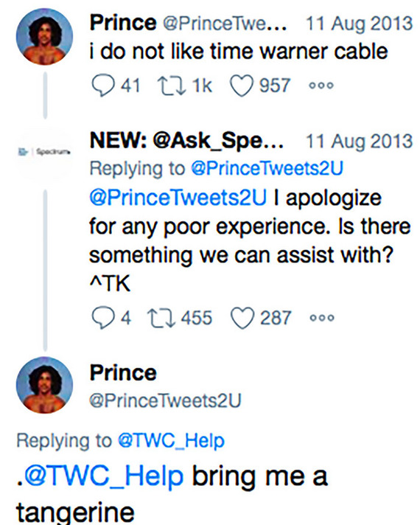
Task: Open the Spectrum logo profile picture
Action: pyautogui.click(x=44, y=153)
